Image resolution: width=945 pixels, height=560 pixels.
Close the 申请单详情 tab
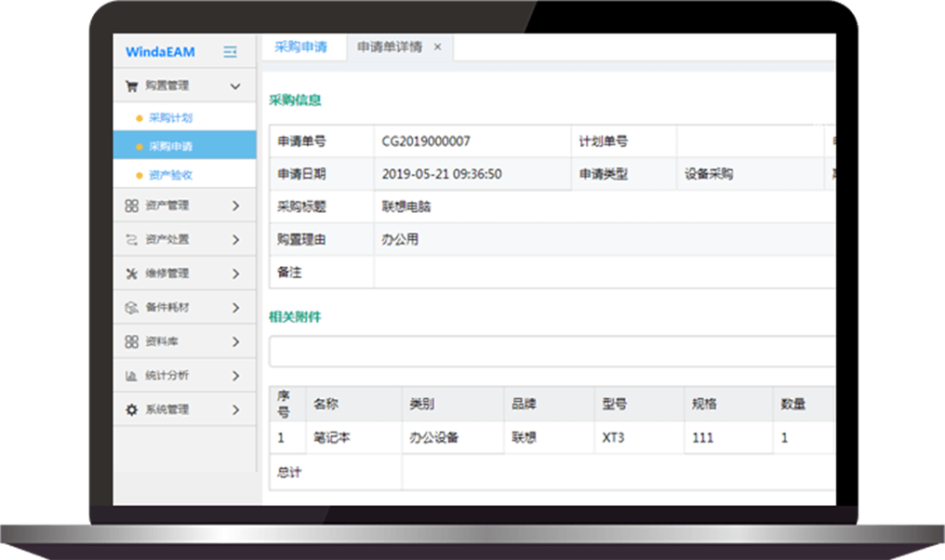pos(438,47)
